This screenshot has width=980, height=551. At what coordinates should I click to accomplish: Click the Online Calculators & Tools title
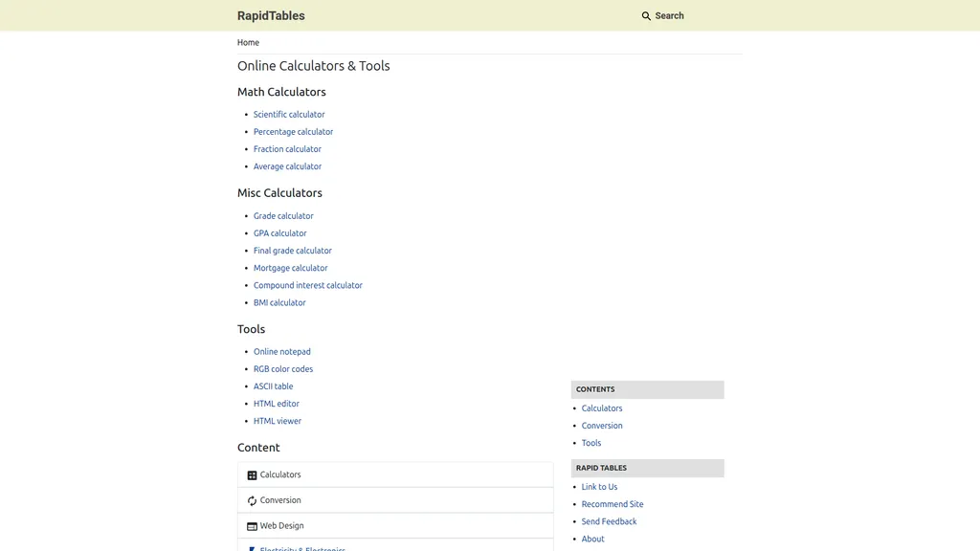313,66
